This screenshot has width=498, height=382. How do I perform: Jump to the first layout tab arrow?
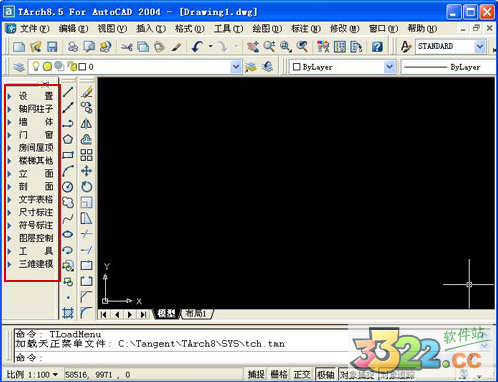(x=104, y=314)
